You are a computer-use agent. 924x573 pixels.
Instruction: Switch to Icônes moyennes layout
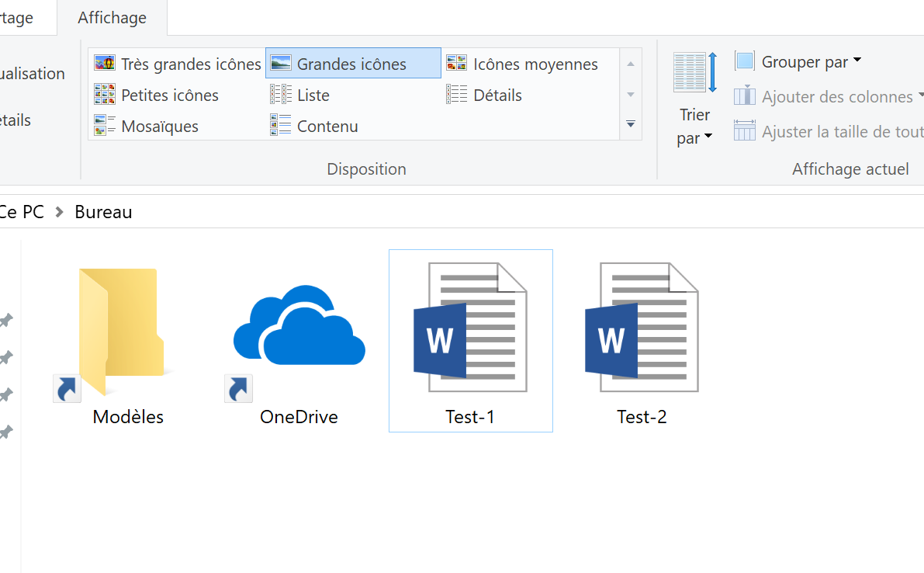click(x=522, y=64)
